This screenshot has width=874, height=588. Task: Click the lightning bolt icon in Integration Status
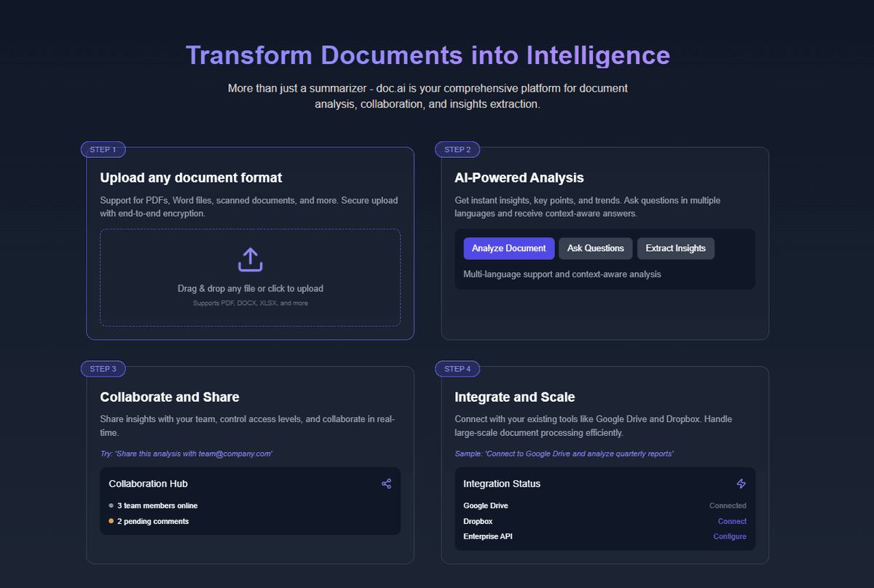click(741, 484)
